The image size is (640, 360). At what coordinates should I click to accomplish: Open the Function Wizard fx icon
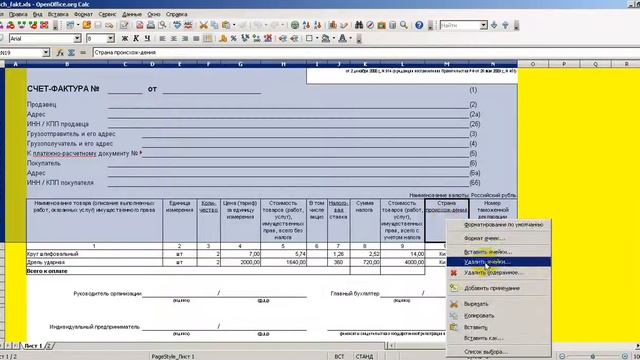click(x=60, y=53)
